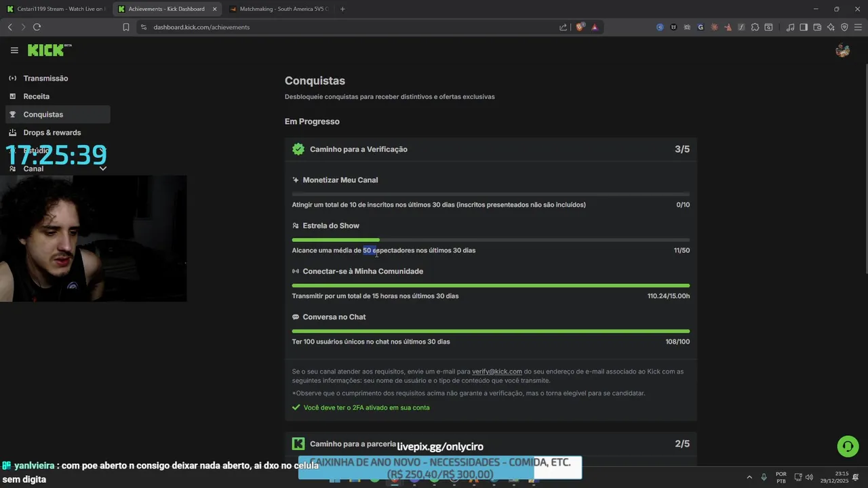This screenshot has height=488, width=868.
Task: Click the Caminho para a Verificação badge icon
Action: pyautogui.click(x=298, y=149)
